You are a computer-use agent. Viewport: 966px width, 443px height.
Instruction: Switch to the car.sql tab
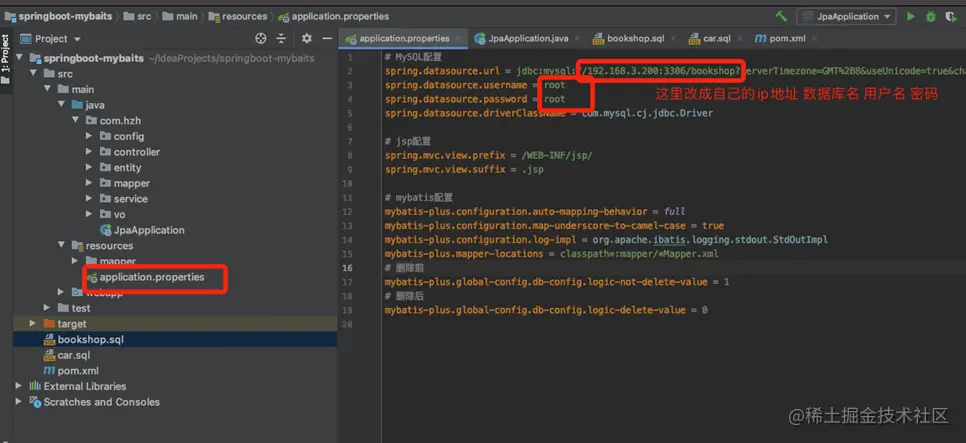[716, 38]
